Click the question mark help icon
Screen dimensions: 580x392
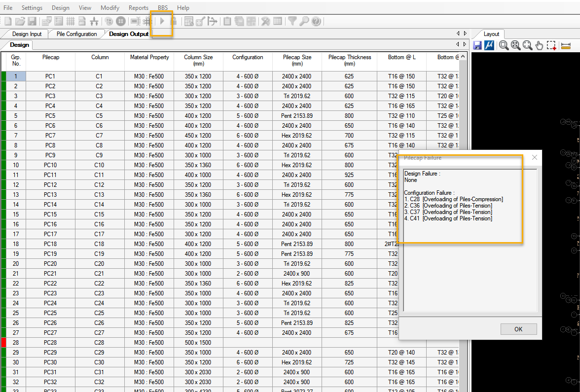[316, 21]
